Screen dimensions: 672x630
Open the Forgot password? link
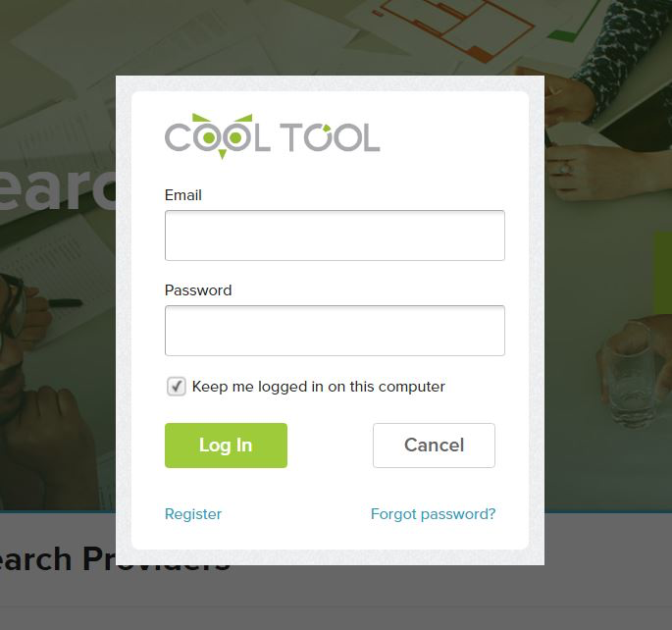point(433,514)
